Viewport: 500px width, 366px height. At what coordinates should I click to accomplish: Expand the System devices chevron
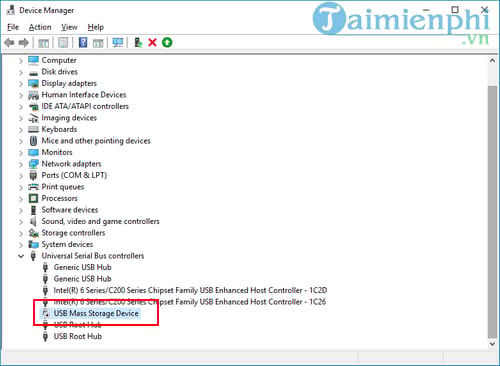click(21, 245)
